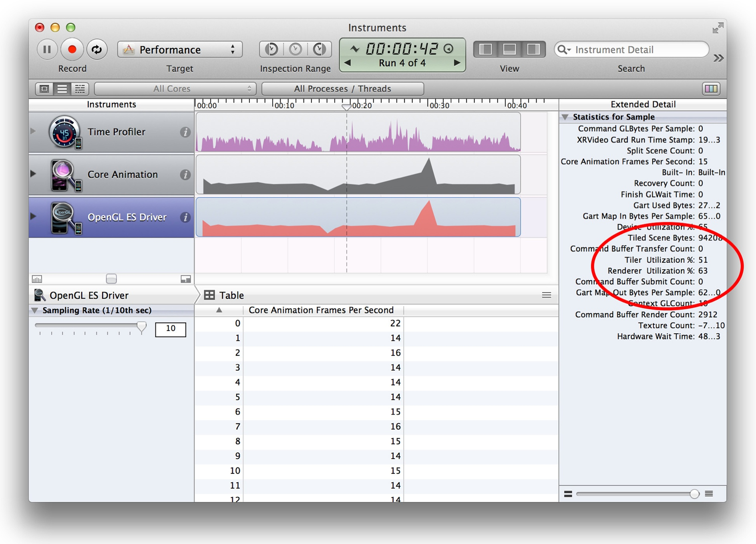Click the Extended Detail header

[643, 105]
